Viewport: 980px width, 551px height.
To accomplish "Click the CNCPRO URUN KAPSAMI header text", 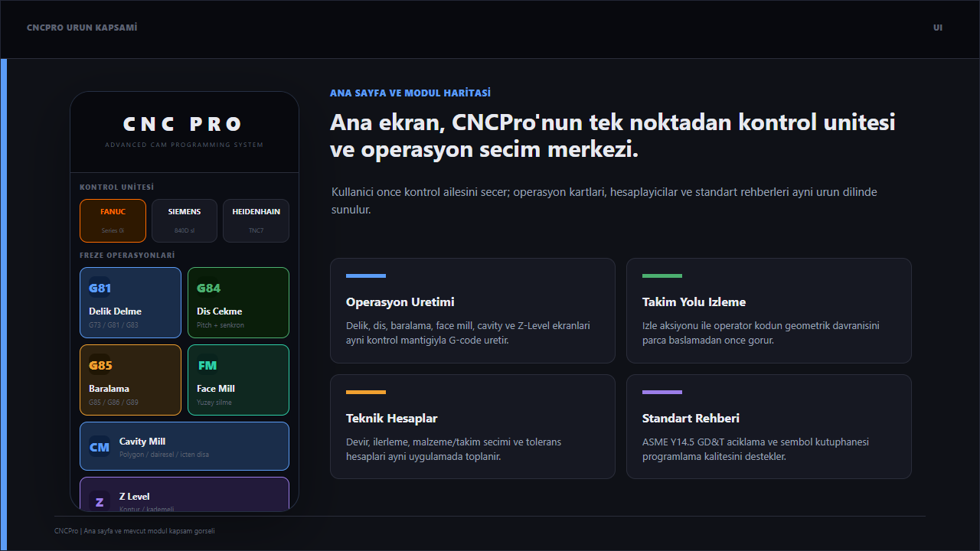I will click(82, 28).
